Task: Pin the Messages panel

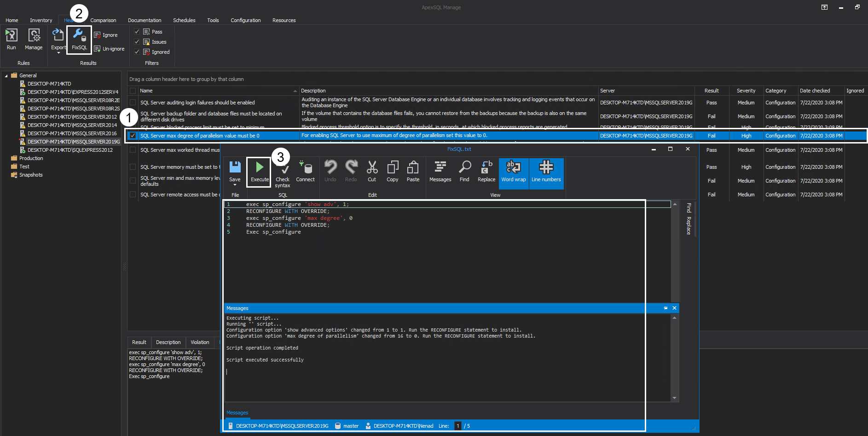Action: click(x=665, y=308)
